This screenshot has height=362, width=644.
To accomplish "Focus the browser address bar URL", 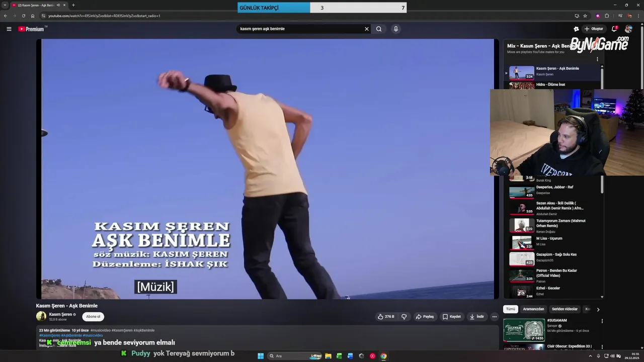I will click(x=104, y=16).
